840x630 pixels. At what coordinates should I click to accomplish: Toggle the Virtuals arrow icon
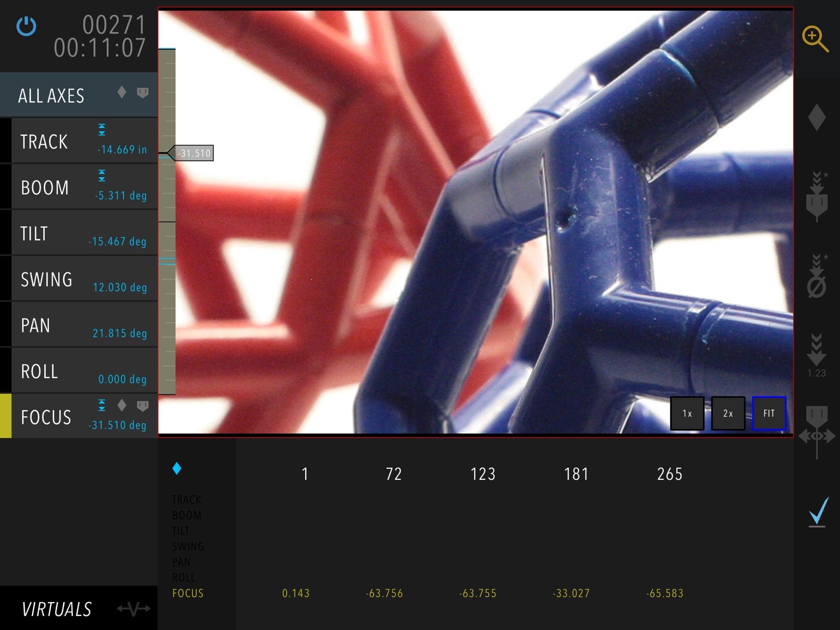click(x=134, y=609)
